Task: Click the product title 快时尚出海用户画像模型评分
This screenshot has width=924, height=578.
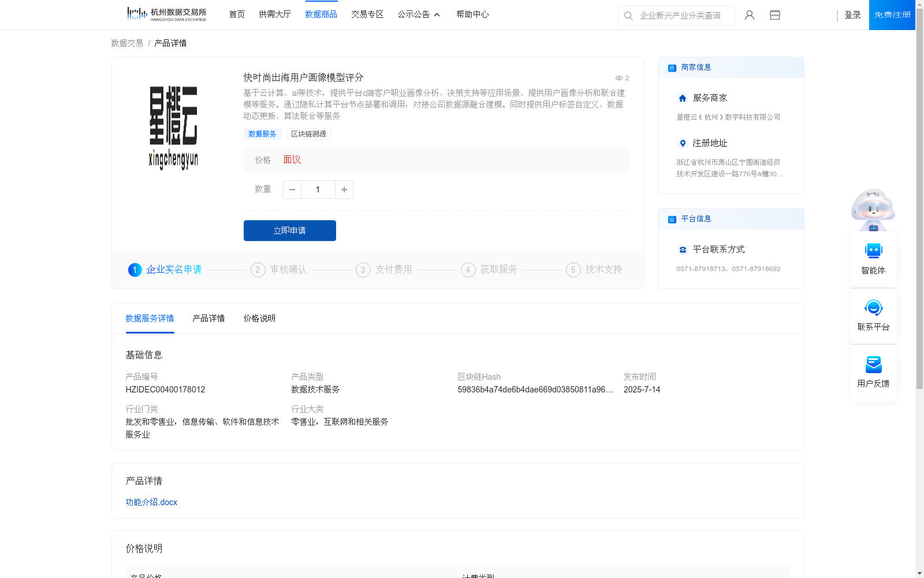Action: 303,77
